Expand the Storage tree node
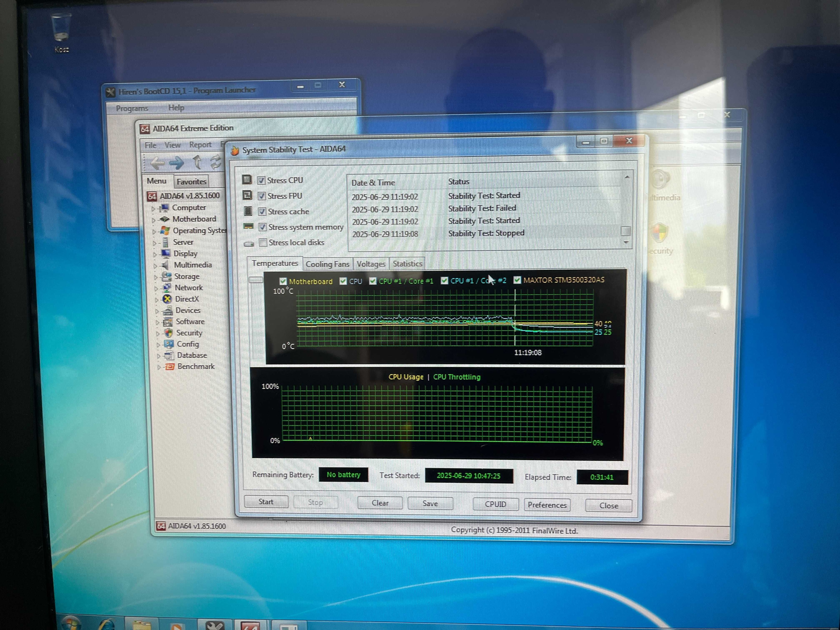This screenshot has width=840, height=630. click(x=156, y=277)
